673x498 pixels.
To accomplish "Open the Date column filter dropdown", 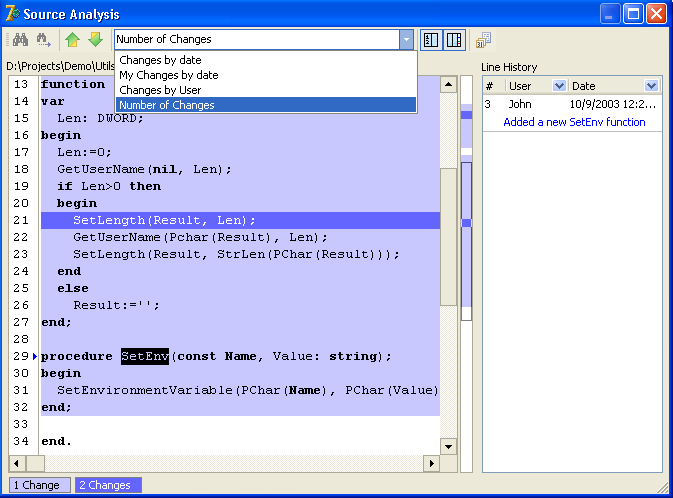I will [x=651, y=86].
